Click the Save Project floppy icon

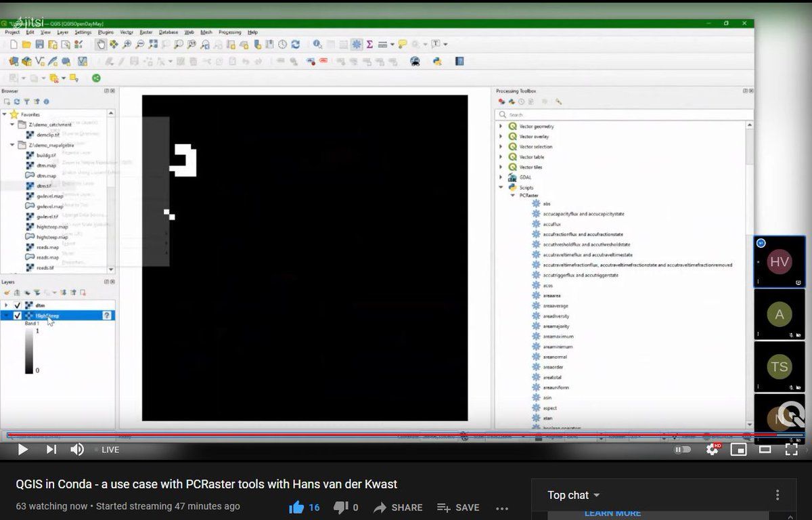(39, 45)
